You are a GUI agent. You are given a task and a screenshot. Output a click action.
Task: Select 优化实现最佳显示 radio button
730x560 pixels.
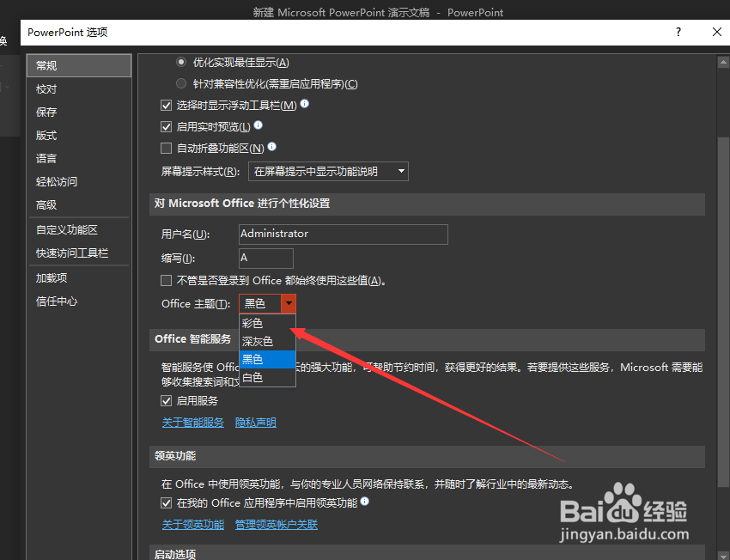click(x=181, y=62)
